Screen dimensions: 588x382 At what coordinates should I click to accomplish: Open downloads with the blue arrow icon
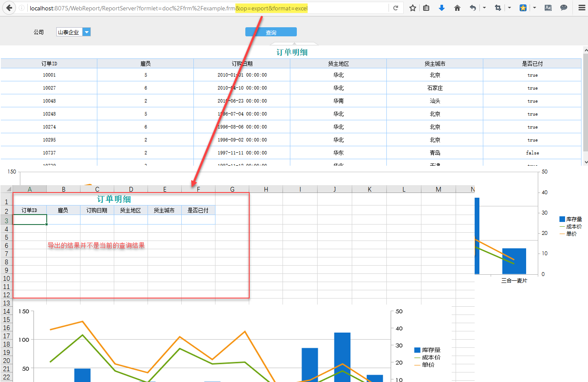(441, 8)
